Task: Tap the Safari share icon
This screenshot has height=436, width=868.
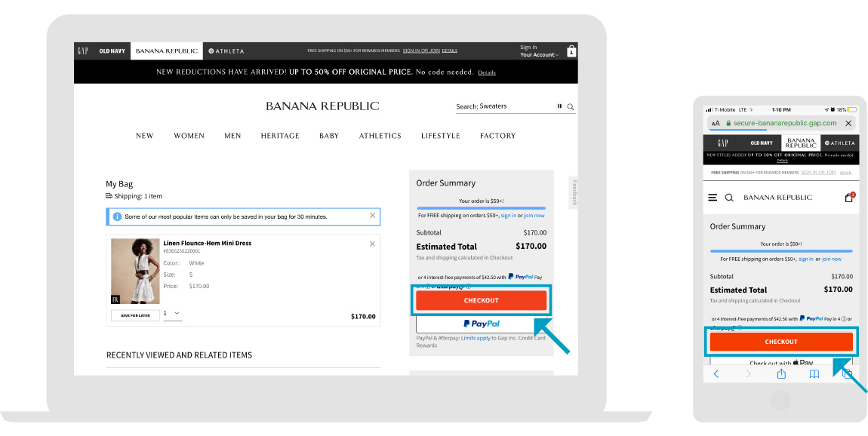Action: (x=782, y=374)
